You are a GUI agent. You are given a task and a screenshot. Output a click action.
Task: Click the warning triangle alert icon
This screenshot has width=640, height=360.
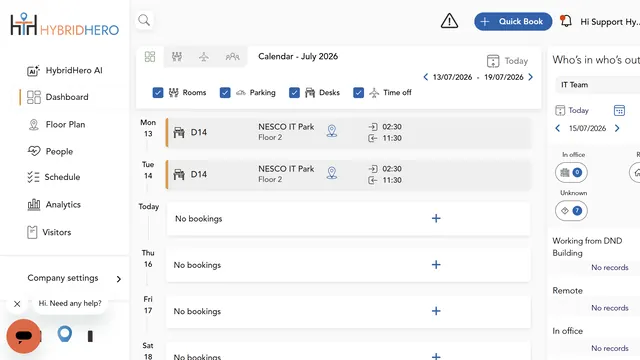[x=449, y=21]
